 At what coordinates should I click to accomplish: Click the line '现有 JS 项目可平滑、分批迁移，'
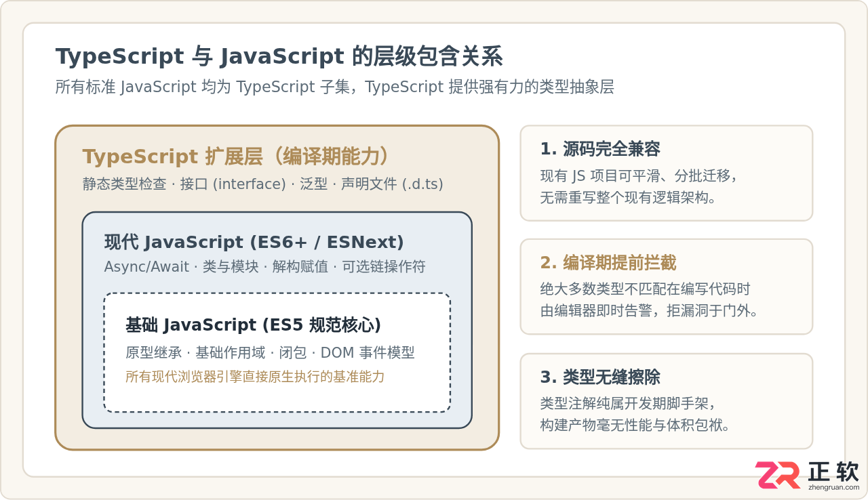click(639, 176)
